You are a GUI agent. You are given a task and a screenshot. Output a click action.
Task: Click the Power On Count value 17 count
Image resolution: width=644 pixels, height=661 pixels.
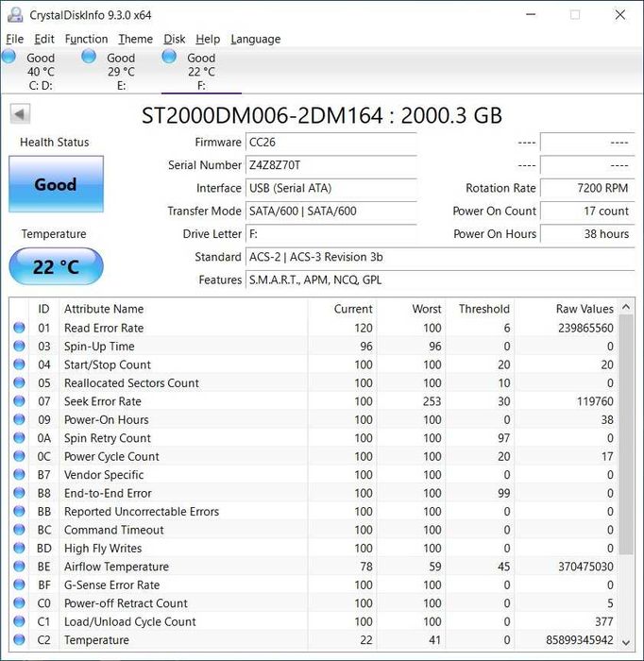click(587, 211)
